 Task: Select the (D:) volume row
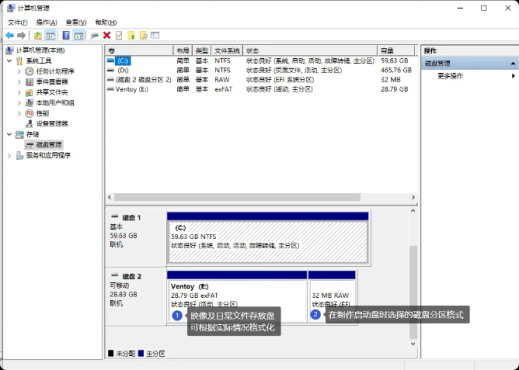[x=260, y=70]
